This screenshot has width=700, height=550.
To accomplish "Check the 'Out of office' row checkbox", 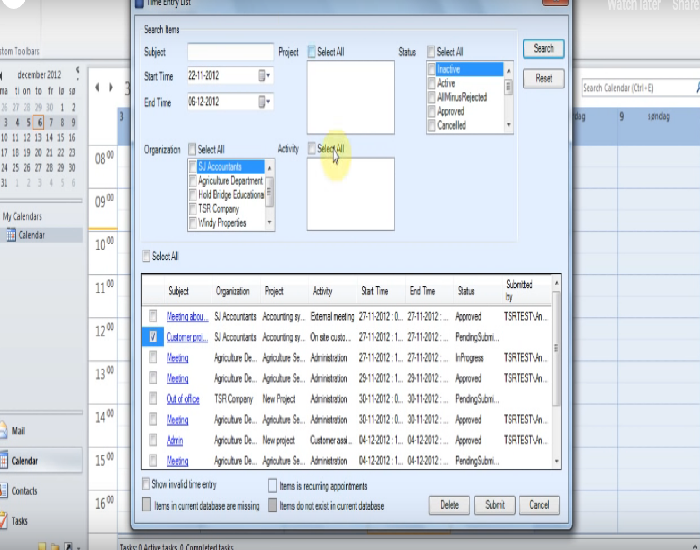I will click(x=153, y=399).
